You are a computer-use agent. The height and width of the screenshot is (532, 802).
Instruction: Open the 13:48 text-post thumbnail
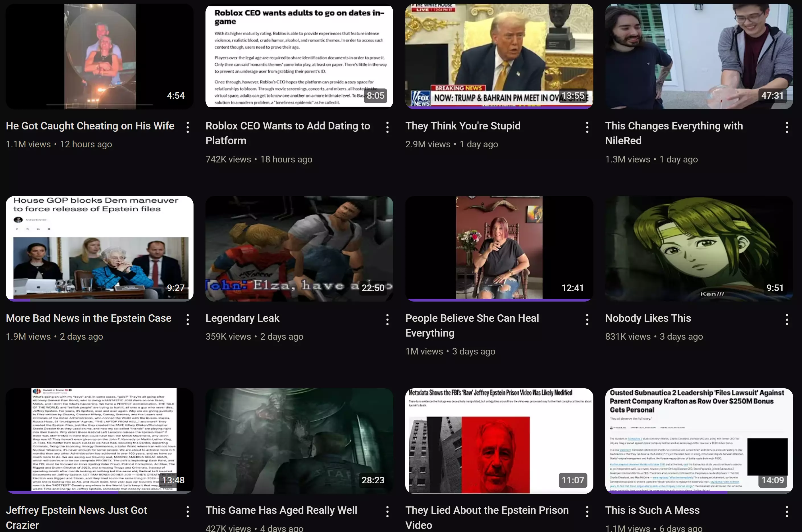[99, 441]
